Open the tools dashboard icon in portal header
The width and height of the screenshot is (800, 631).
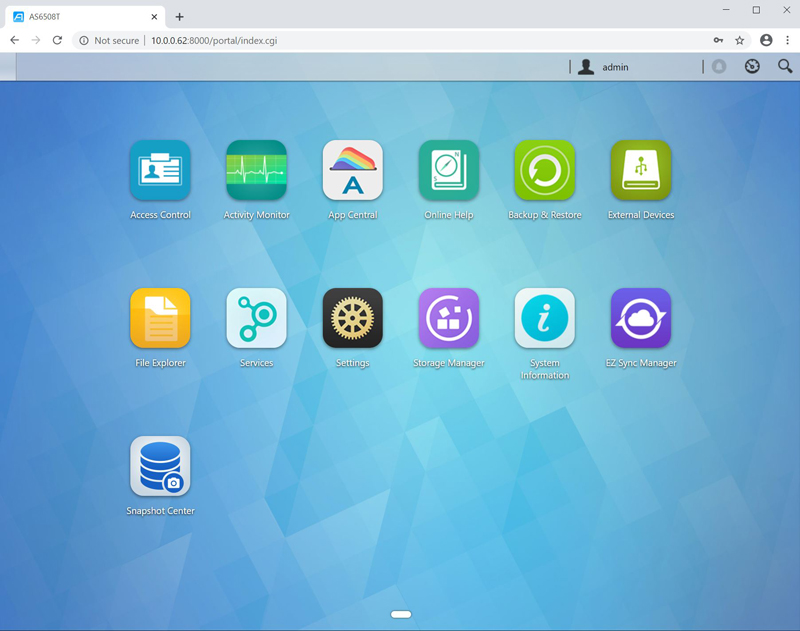coord(752,66)
